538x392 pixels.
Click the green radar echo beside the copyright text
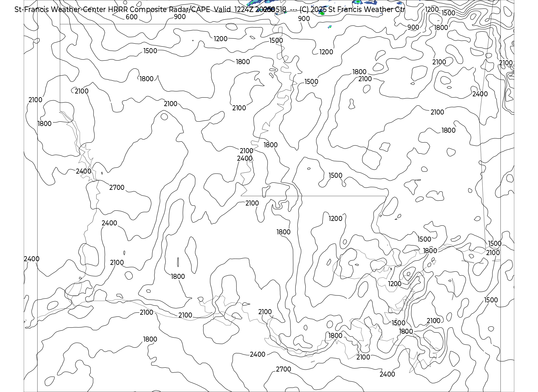[322, 13]
